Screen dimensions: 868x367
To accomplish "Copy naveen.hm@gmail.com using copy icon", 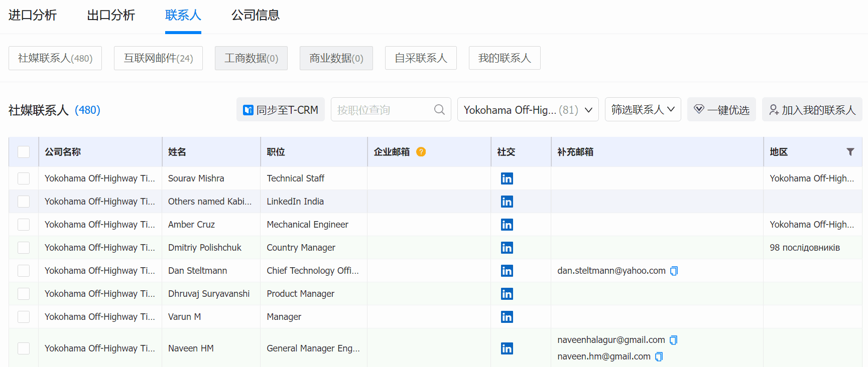I will pyautogui.click(x=659, y=356).
